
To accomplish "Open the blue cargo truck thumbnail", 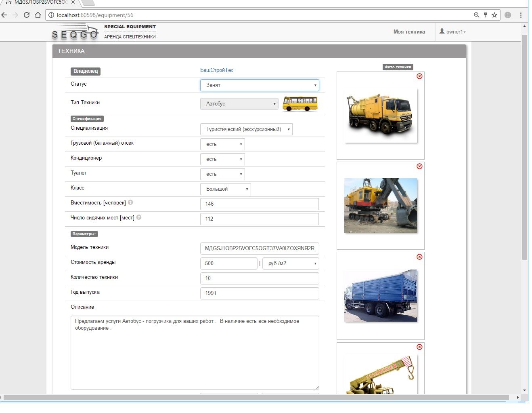I will 380,296.
